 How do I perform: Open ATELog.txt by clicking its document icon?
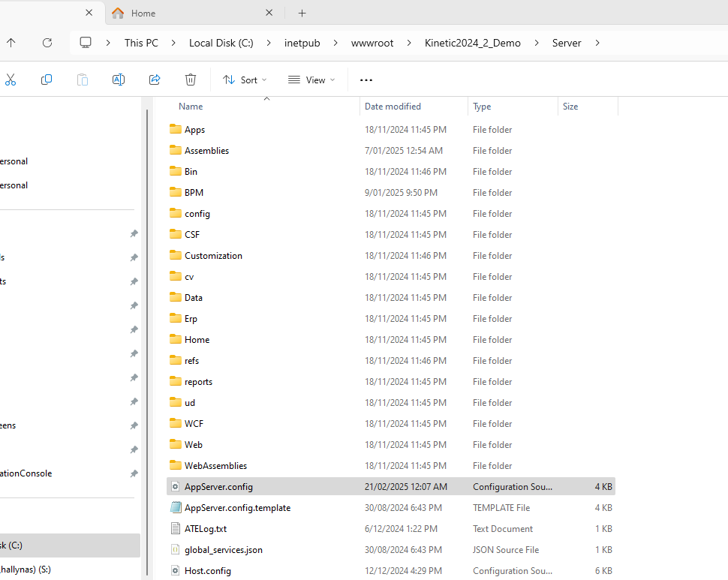pos(174,528)
